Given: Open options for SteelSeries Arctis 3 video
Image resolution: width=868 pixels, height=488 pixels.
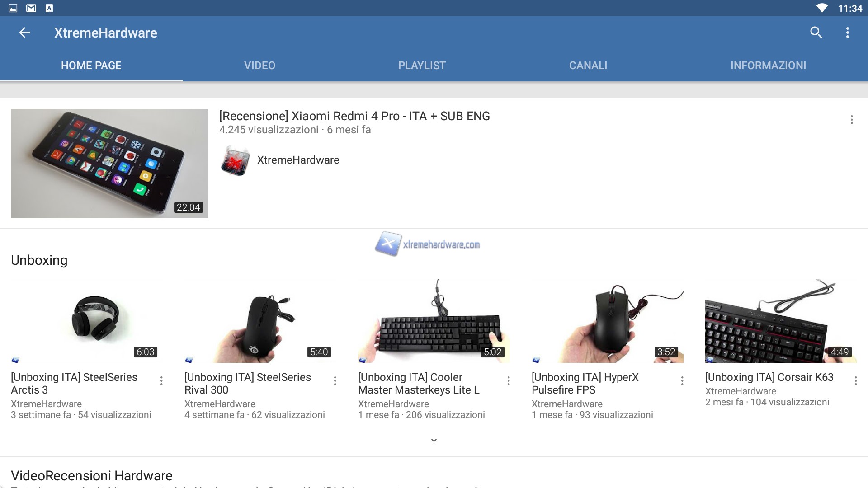Looking at the screenshot, I should (x=161, y=381).
